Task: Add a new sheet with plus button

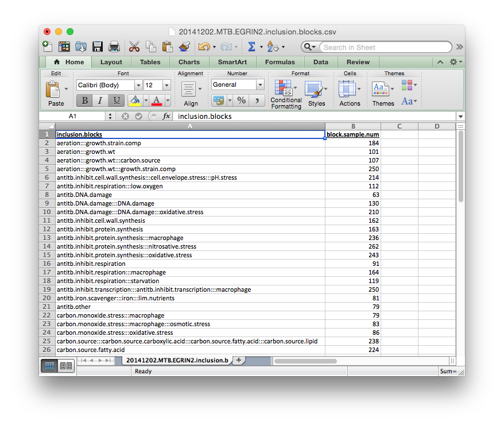Action: point(239,360)
